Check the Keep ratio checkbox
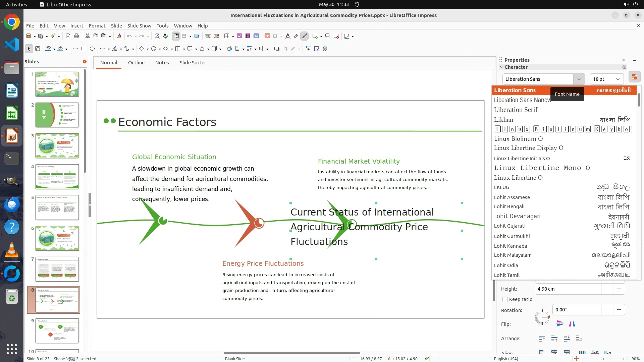644x362 pixels. click(505, 299)
